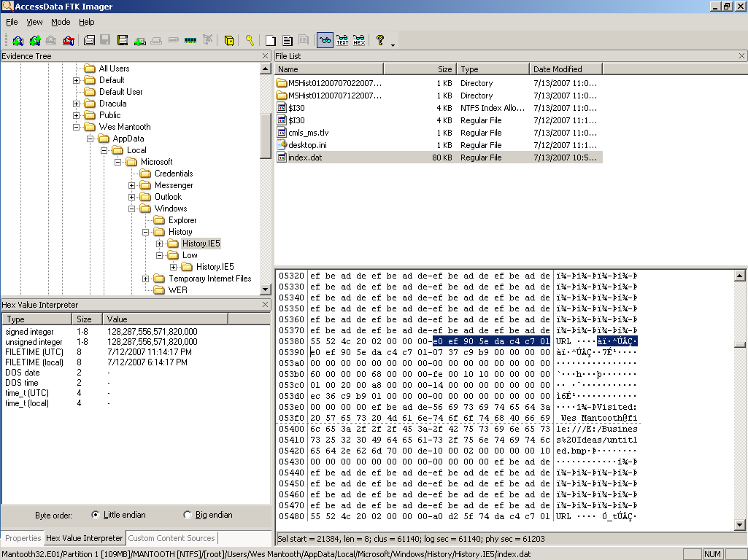Switch to the Properties tab
The height and width of the screenshot is (560, 748).
tap(23, 538)
